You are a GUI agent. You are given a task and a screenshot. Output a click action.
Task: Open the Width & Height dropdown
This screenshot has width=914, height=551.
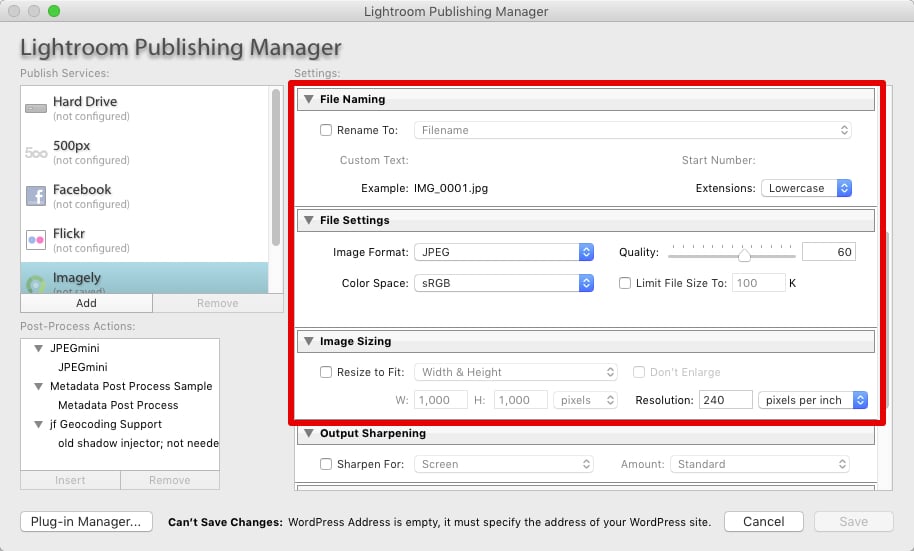pyautogui.click(x=515, y=372)
